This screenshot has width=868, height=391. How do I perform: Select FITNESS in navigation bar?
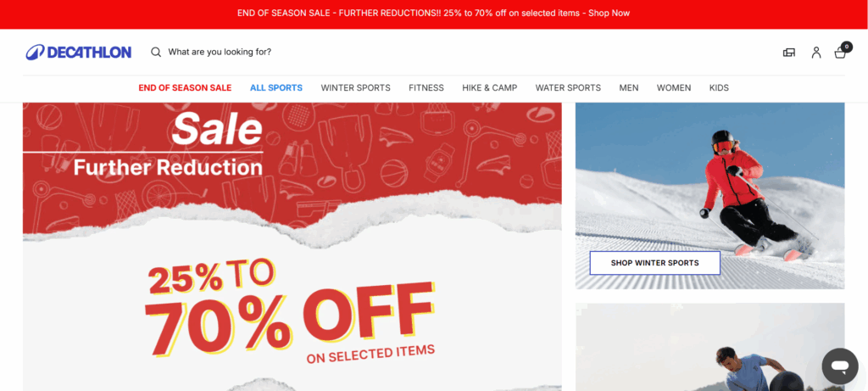pos(426,87)
